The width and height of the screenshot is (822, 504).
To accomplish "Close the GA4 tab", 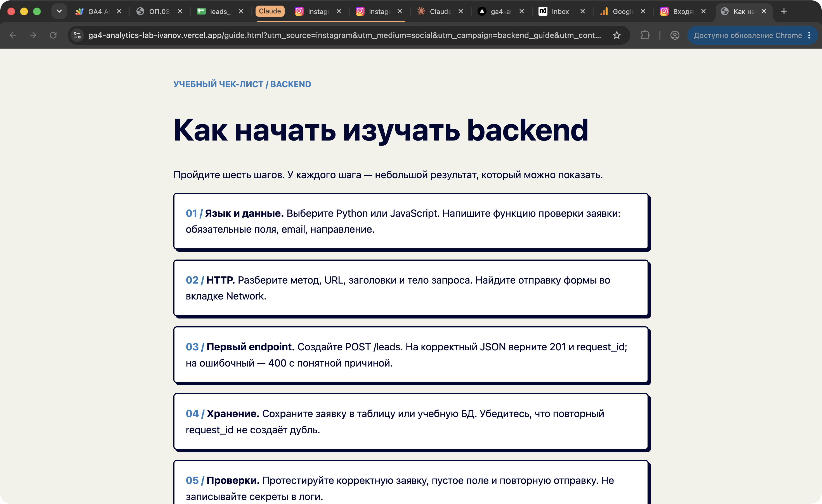I will point(119,11).
